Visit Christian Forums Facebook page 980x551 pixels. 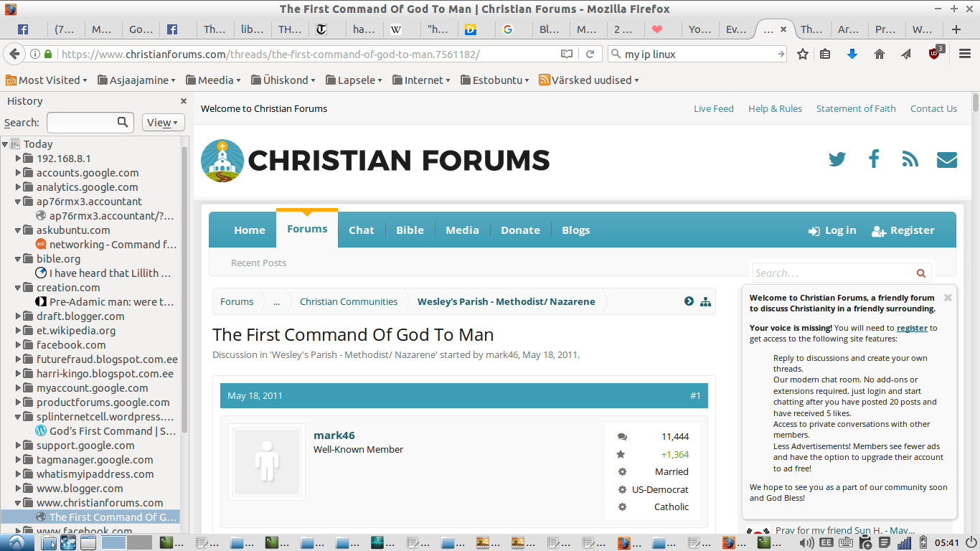874,159
